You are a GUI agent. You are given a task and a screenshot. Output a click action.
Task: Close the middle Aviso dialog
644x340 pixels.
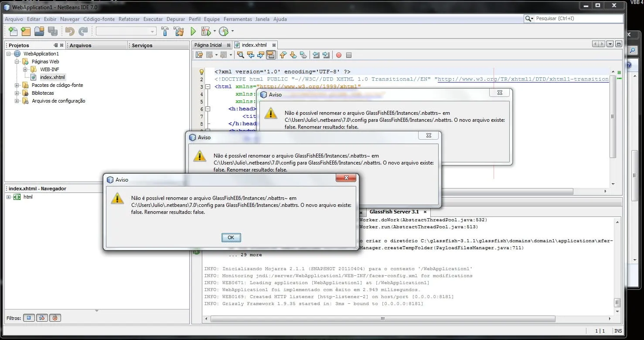point(429,136)
